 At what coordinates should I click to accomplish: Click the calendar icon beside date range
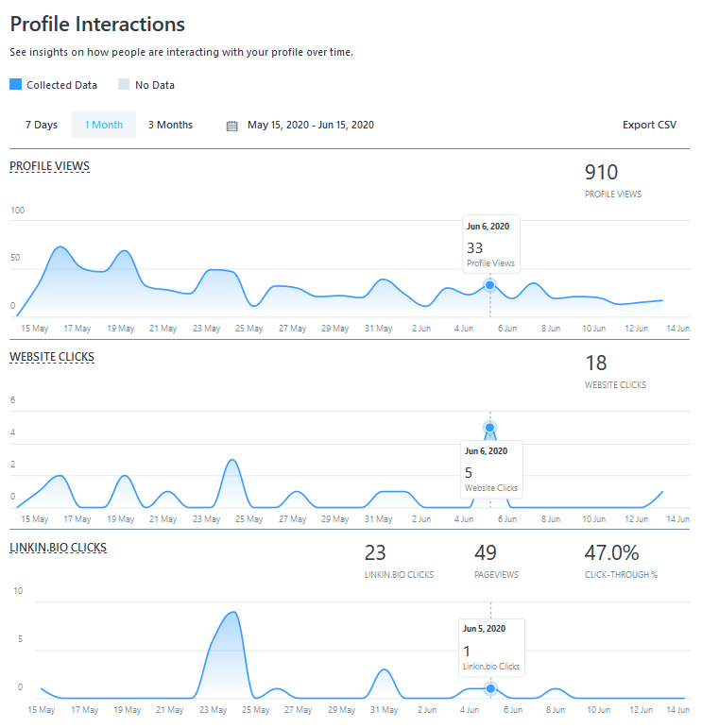click(x=232, y=126)
